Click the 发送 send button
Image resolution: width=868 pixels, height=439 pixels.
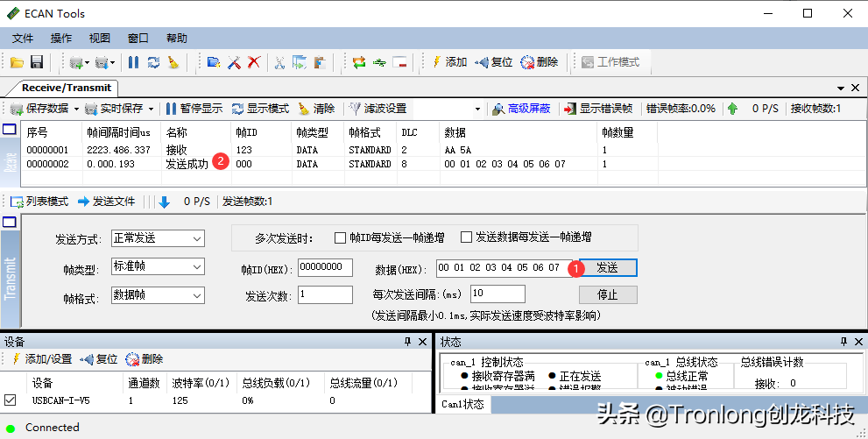[608, 267]
